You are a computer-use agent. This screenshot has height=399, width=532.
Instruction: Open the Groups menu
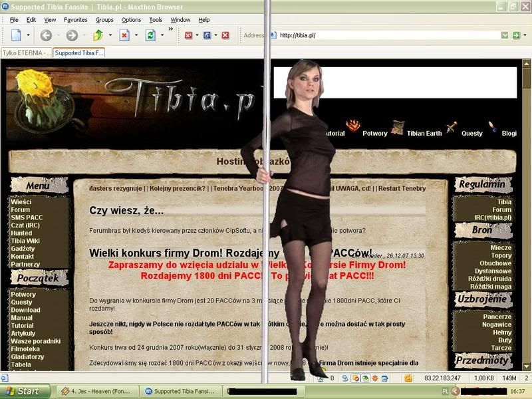click(104, 20)
